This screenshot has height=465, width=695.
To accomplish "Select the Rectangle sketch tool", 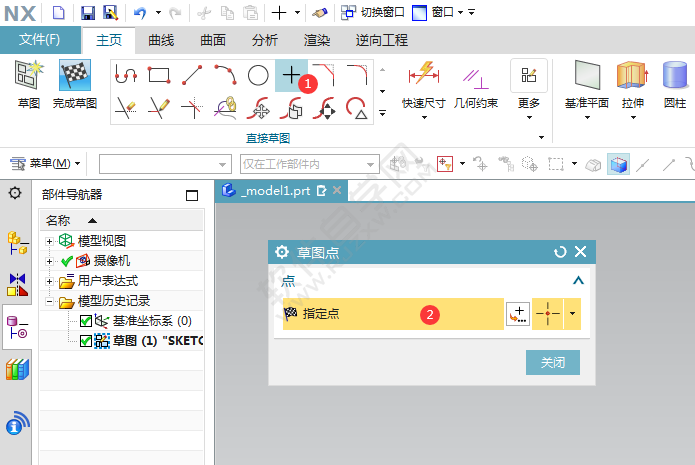I will 159,74.
